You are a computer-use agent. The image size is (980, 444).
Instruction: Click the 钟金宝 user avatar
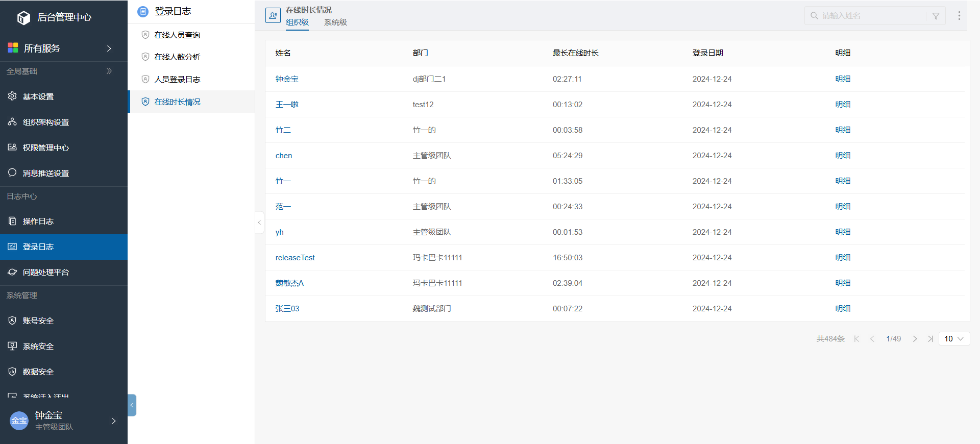(19, 421)
